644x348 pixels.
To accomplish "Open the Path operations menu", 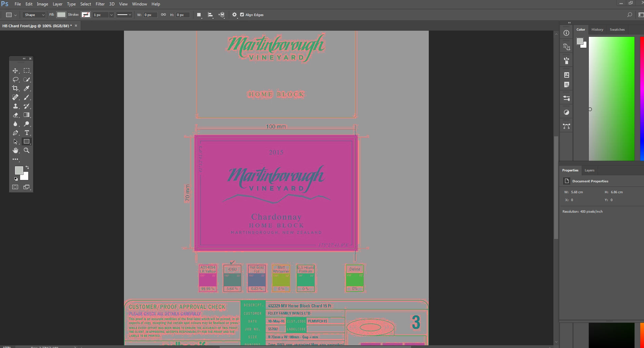I will (x=199, y=15).
